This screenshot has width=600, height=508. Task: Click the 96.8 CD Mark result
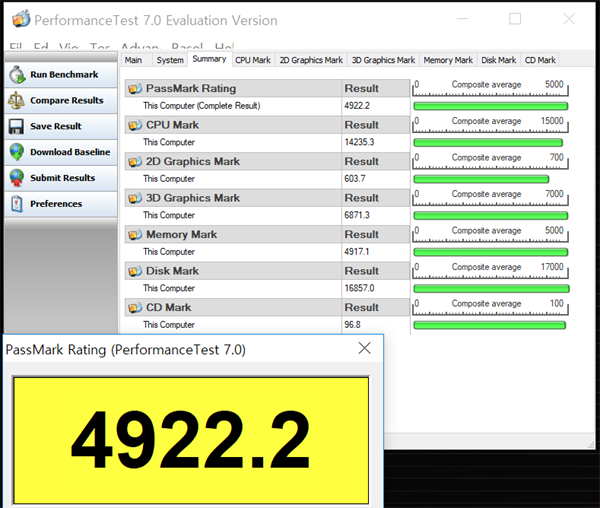click(352, 325)
